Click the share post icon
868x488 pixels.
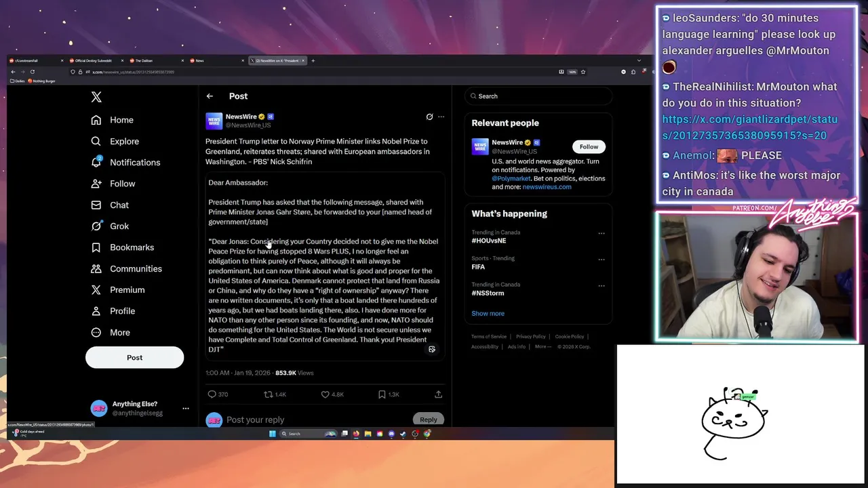(438, 394)
